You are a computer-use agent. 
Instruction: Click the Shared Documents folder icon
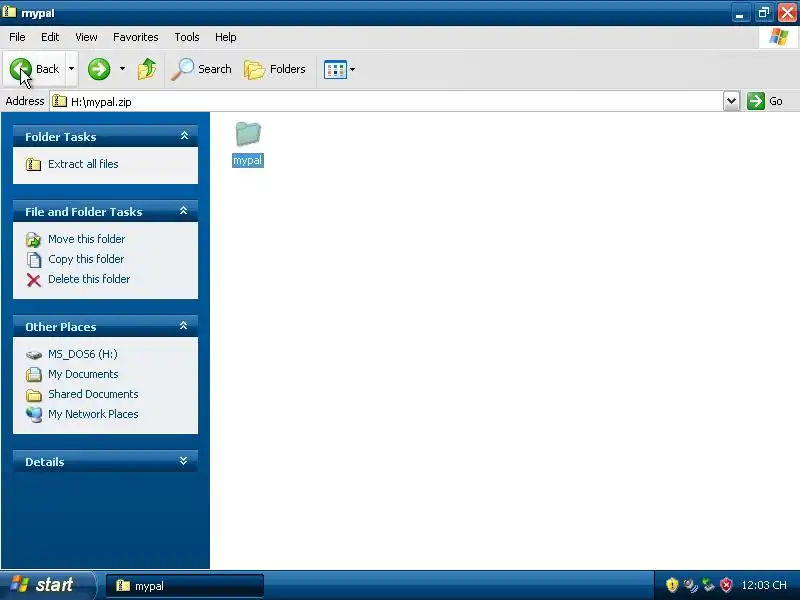34,395
